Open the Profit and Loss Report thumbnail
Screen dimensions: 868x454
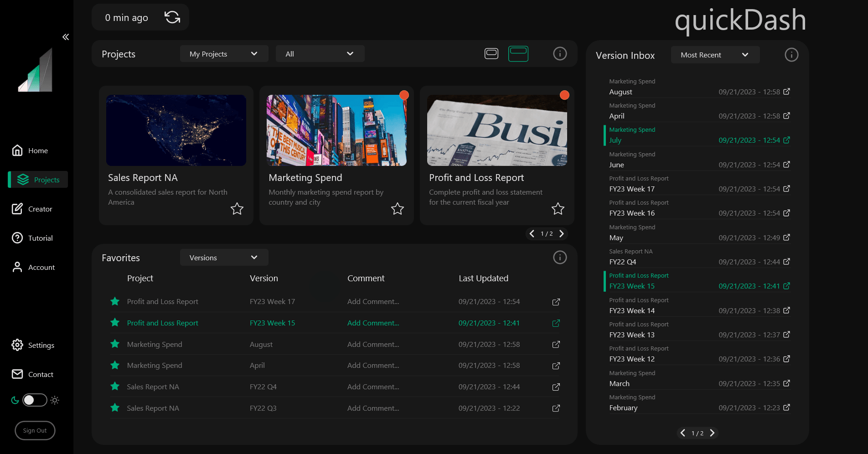496,130
